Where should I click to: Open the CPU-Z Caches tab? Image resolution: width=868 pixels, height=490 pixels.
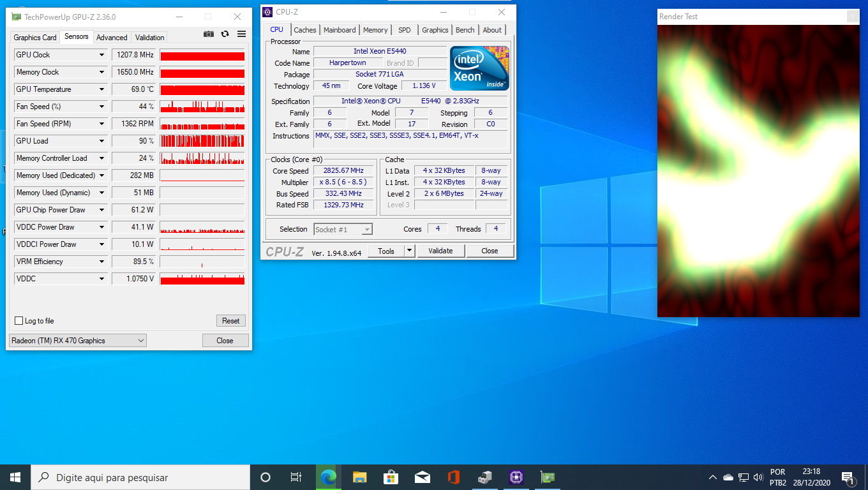(305, 30)
